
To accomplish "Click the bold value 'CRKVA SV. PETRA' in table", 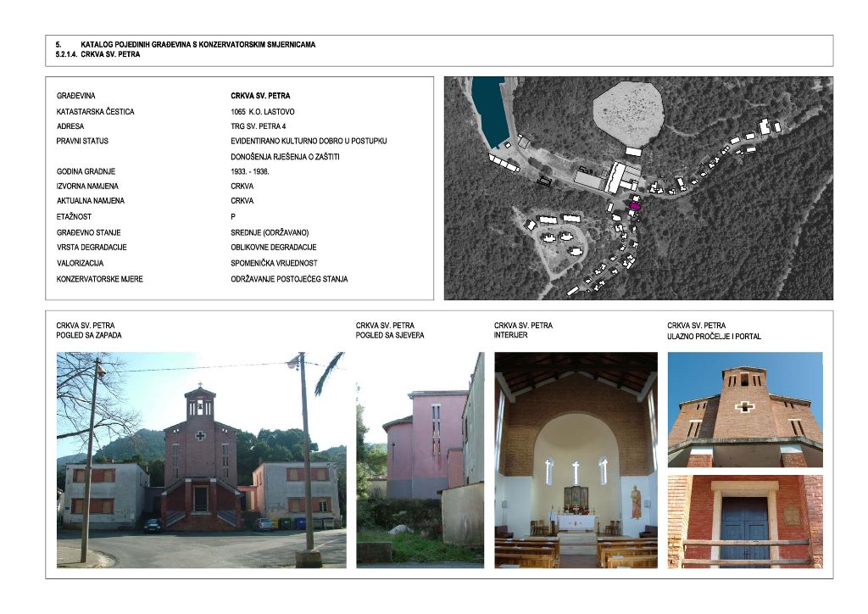I will point(260,96).
